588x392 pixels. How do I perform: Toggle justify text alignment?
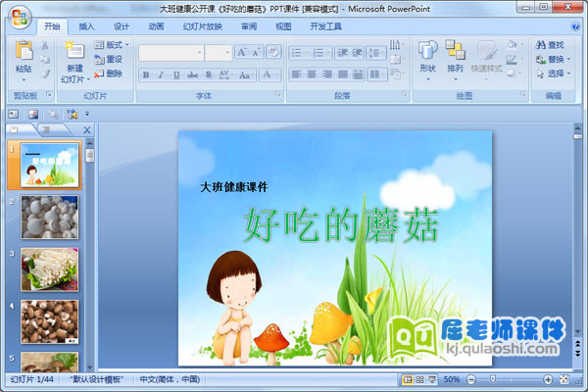342,74
